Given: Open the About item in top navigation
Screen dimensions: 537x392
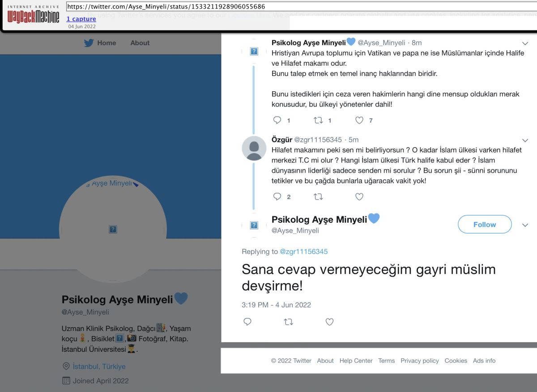Looking at the screenshot, I should pyautogui.click(x=140, y=43).
